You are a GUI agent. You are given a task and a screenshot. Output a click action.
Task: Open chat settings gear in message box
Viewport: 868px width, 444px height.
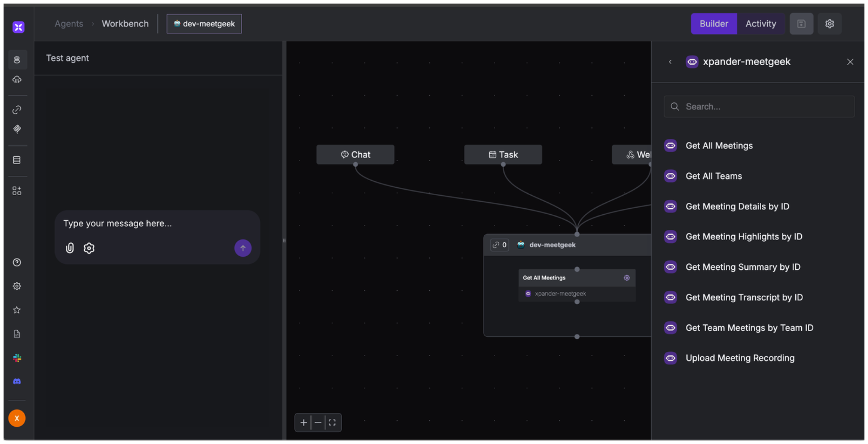89,248
